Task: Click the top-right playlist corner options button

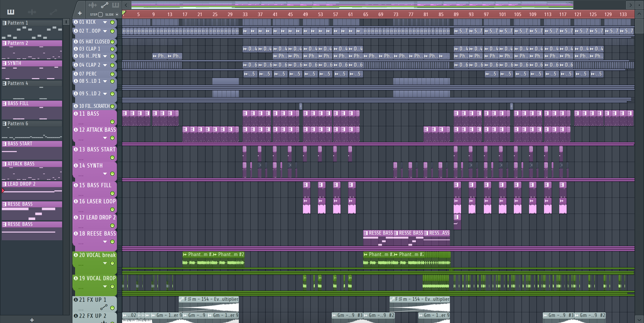Action: click(639, 5)
